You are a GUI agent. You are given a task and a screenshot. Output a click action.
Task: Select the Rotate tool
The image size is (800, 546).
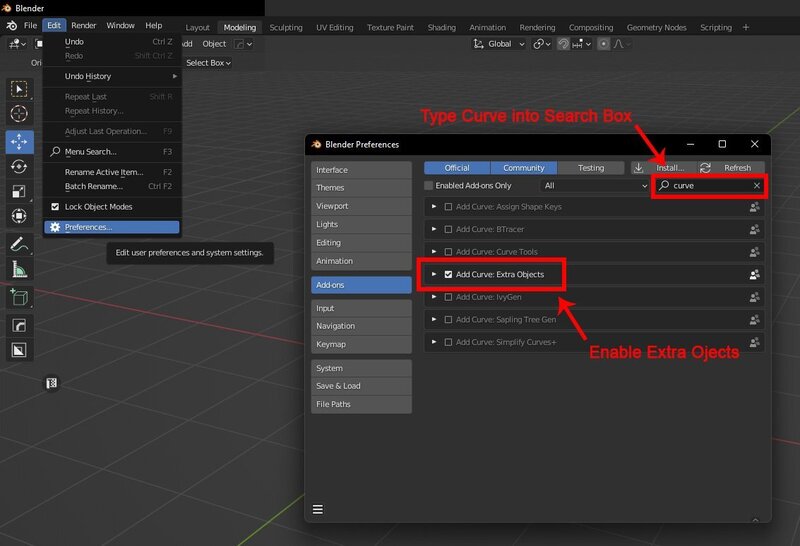coord(19,166)
